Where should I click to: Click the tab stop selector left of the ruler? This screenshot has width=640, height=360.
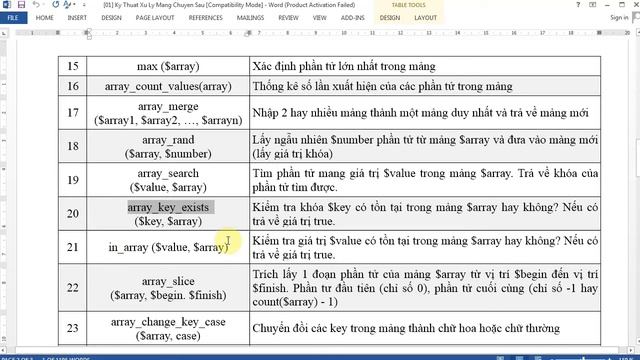[x=4, y=33]
